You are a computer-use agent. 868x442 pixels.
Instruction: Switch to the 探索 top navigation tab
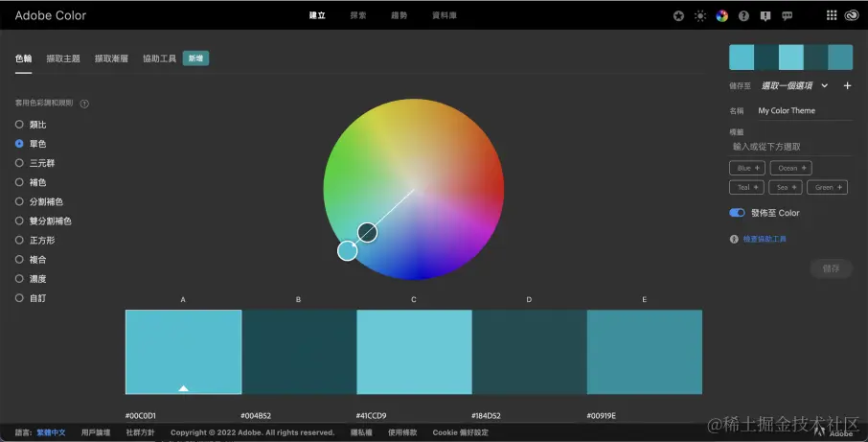tap(358, 15)
